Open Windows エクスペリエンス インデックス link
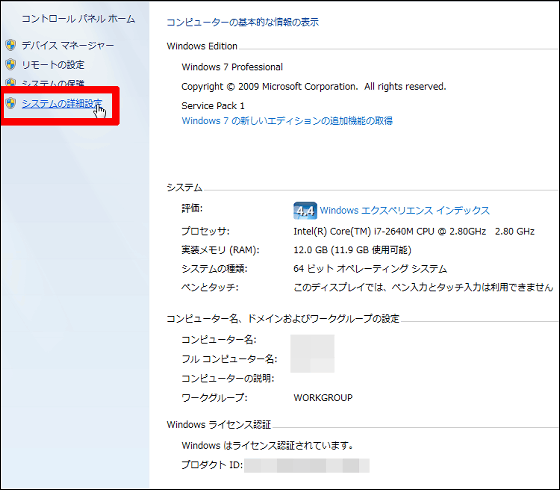 tap(404, 210)
